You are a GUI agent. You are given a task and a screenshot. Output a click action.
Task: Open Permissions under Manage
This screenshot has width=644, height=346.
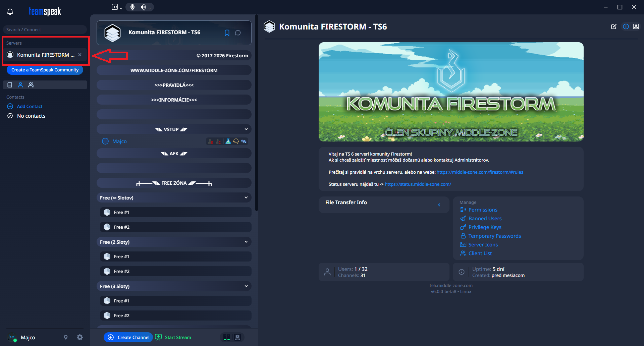tap(483, 210)
